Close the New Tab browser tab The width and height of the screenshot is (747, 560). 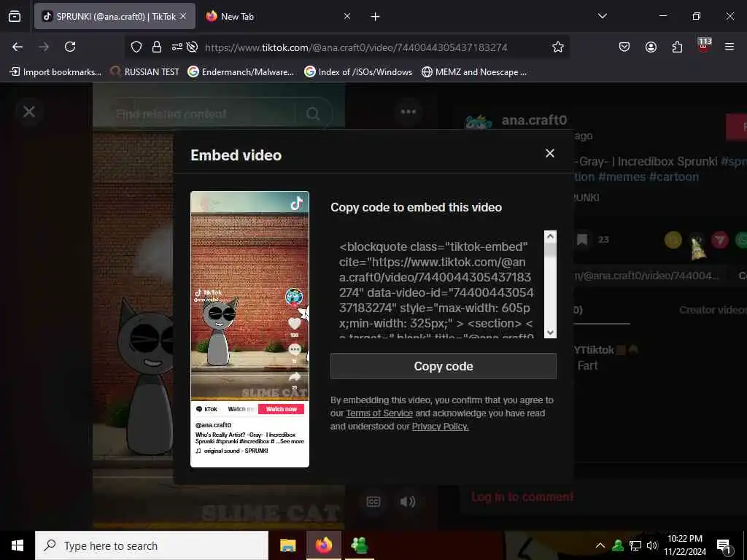click(x=347, y=16)
